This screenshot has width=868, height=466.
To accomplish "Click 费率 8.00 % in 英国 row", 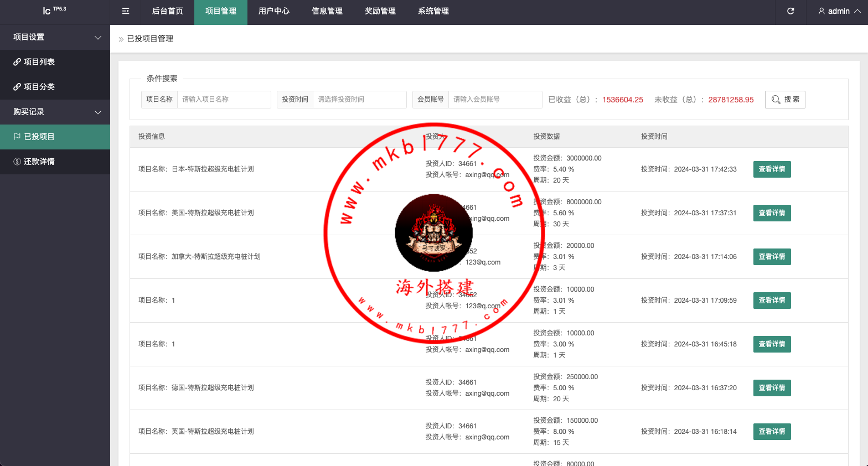I will (554, 432).
